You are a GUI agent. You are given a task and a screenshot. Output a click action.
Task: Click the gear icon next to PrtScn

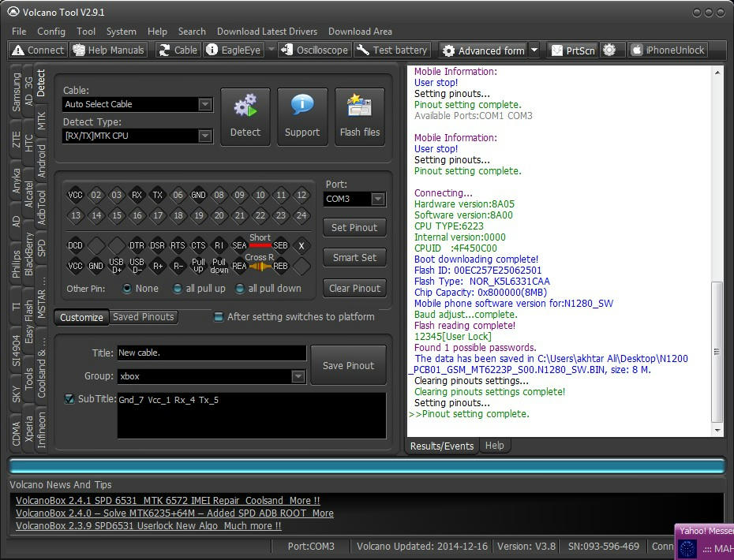click(x=609, y=50)
